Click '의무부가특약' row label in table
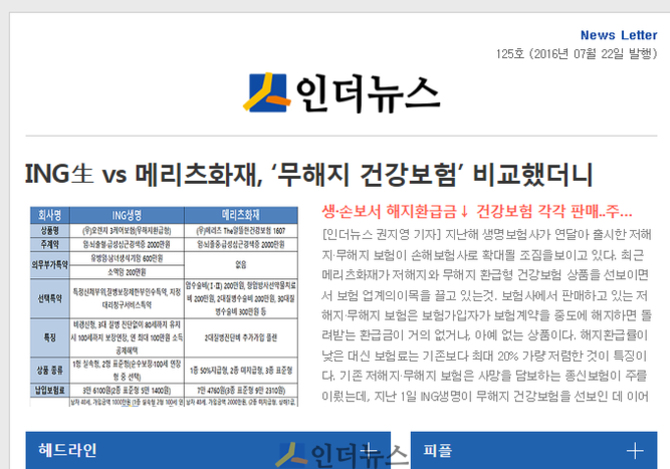 pos(50,265)
